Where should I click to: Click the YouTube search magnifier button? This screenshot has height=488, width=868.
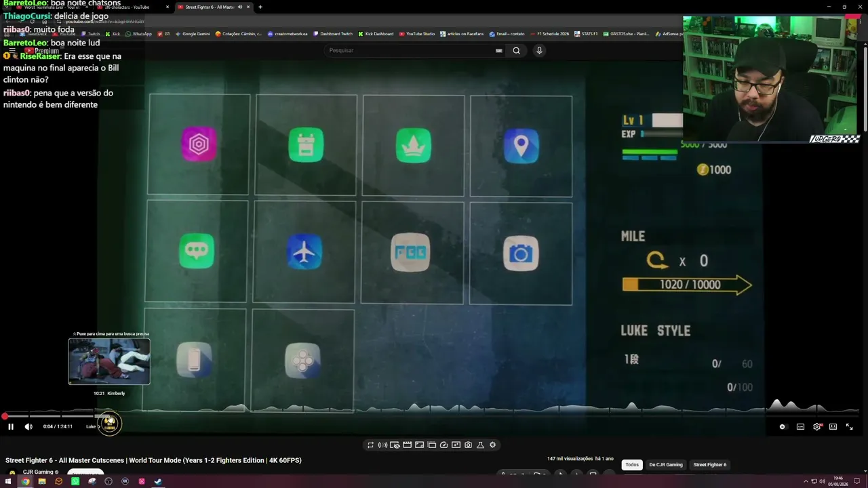(x=516, y=50)
